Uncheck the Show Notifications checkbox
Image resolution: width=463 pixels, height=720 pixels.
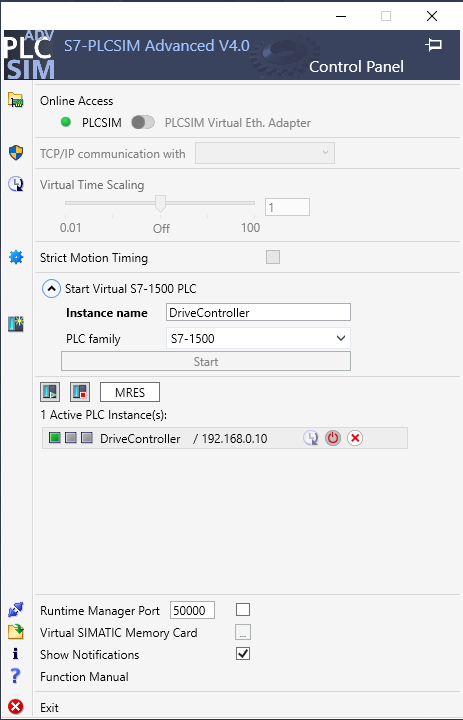click(243, 653)
